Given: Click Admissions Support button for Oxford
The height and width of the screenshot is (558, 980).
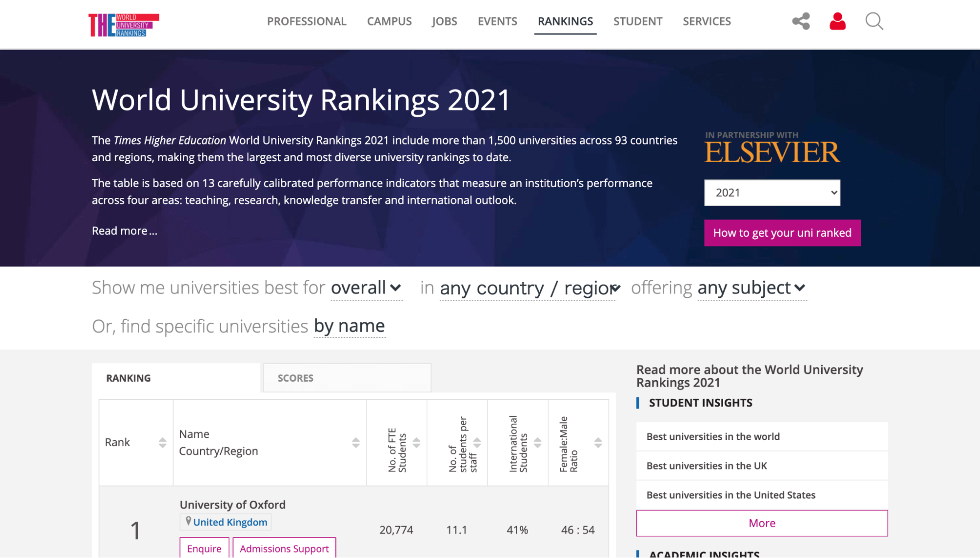Looking at the screenshot, I should [284, 548].
